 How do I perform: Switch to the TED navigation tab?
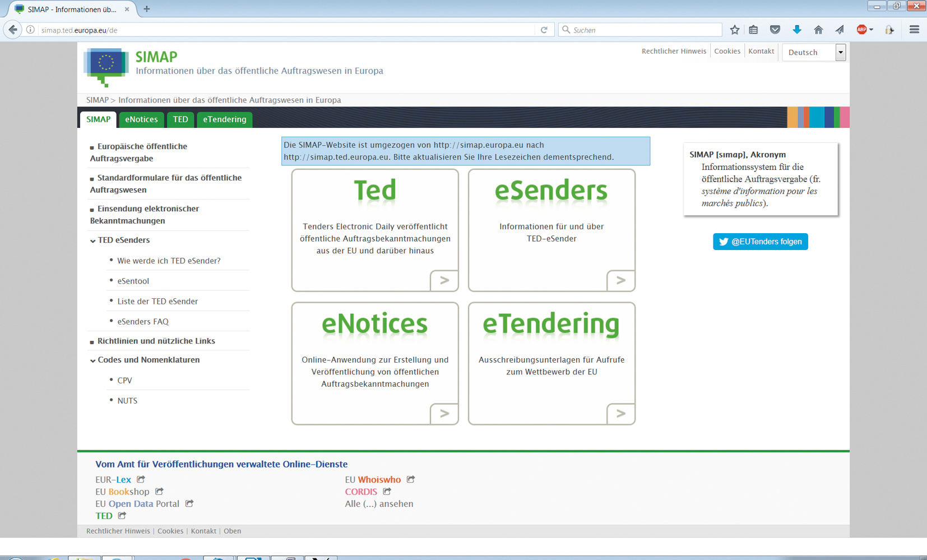coord(180,119)
